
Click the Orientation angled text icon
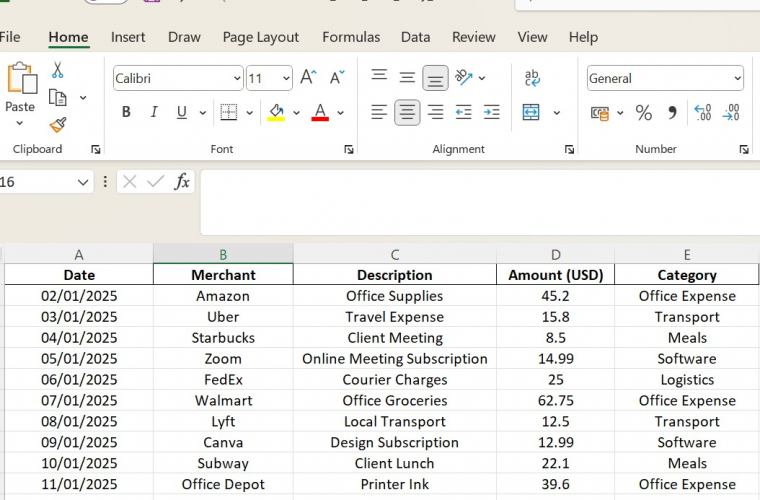pyautogui.click(x=464, y=78)
